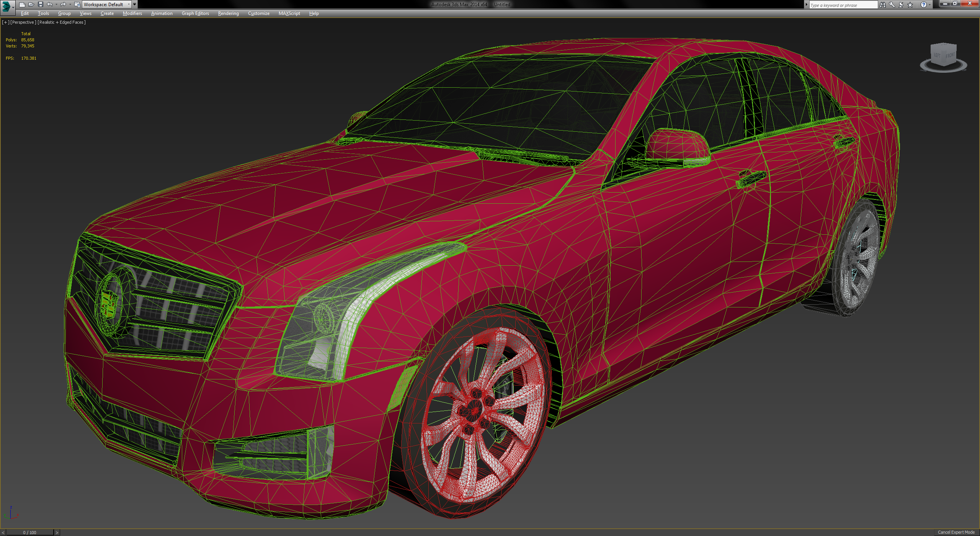Open the Project Folder tool
This screenshot has width=980, height=536.
(77, 4)
